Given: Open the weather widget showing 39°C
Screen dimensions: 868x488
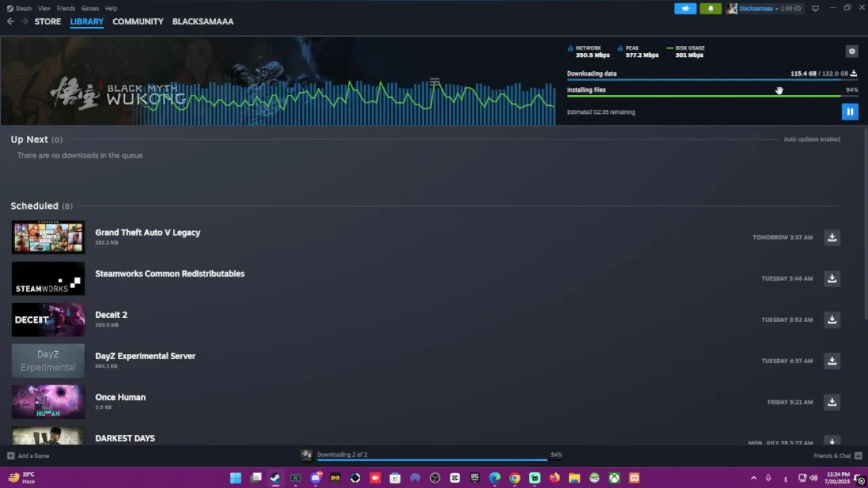Looking at the screenshot, I should 20,478.
